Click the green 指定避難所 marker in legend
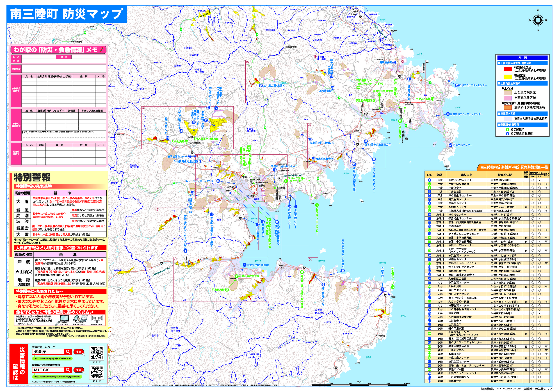 click(507, 130)
